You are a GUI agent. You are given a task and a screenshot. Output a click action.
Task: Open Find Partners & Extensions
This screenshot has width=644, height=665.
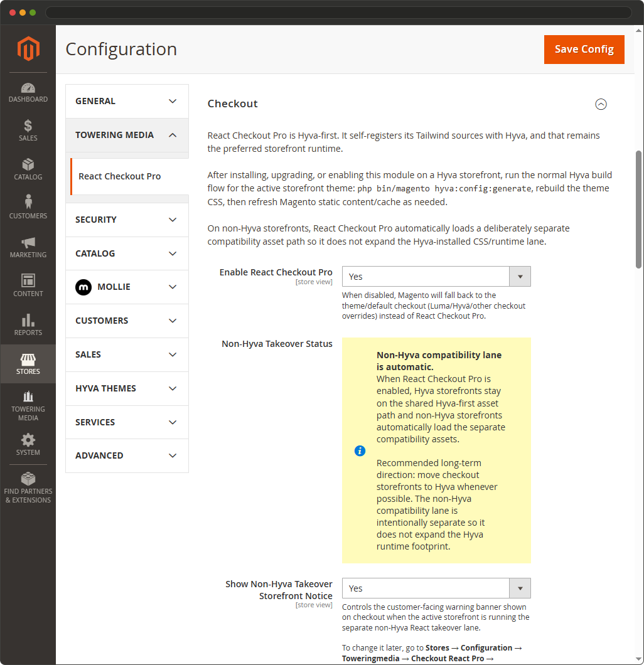click(28, 487)
